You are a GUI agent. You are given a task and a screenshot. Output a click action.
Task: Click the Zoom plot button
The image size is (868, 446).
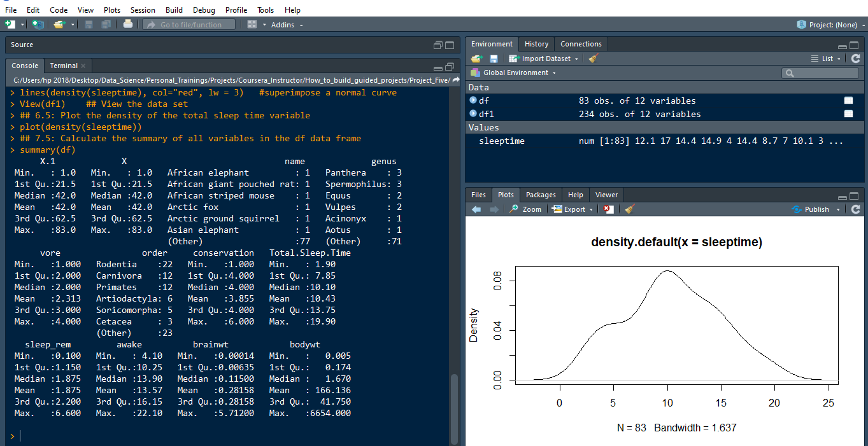click(x=525, y=209)
